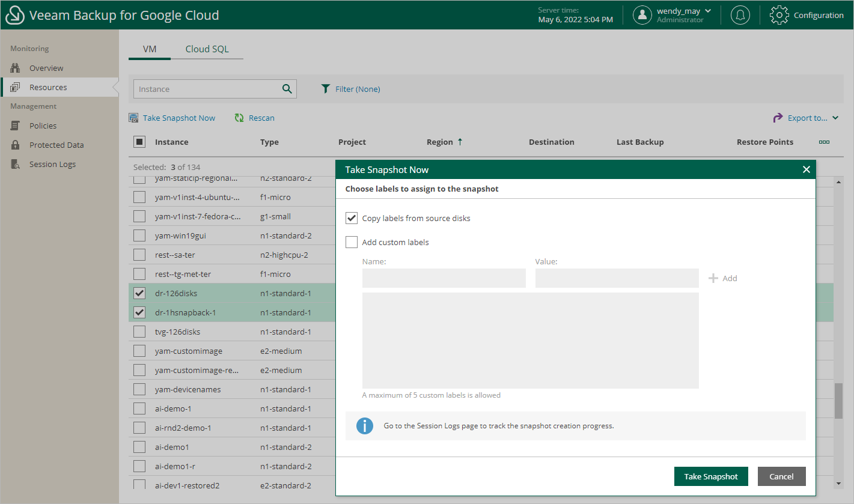Enable Add custom labels checkbox
The height and width of the screenshot is (504, 854).
coord(352,242)
